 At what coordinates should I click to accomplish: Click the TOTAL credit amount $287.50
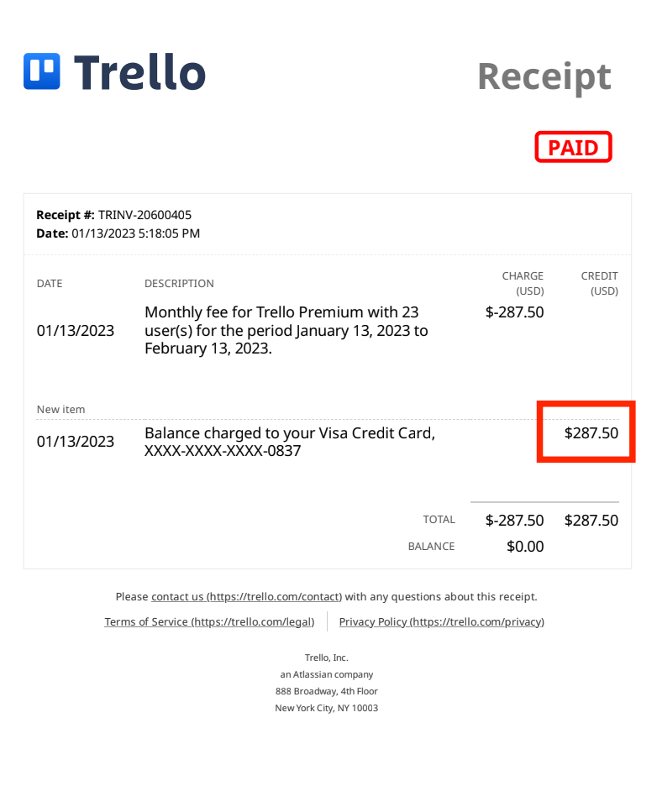[x=591, y=521]
